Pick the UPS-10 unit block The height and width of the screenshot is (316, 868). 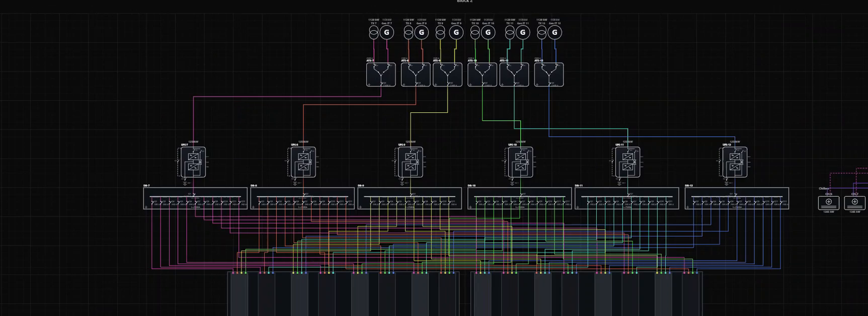520,162
